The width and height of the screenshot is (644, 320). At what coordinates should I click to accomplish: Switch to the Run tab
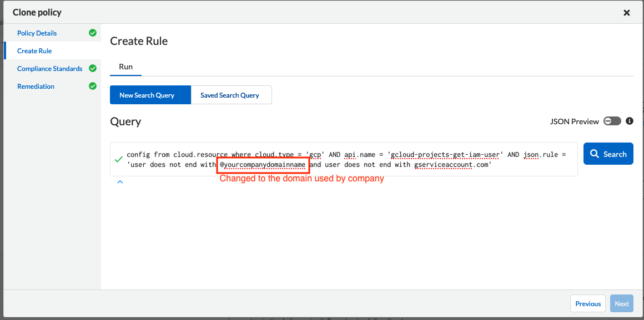coord(126,67)
